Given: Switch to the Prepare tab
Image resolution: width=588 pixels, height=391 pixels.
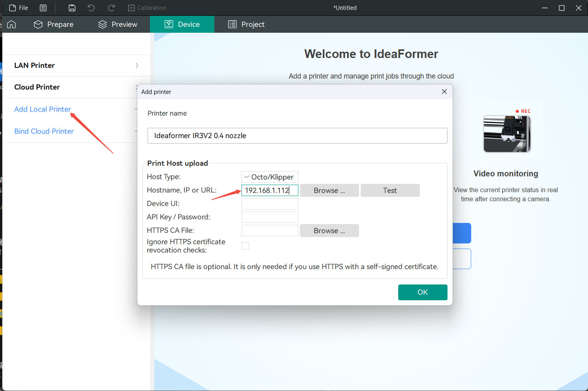Looking at the screenshot, I should coord(54,24).
